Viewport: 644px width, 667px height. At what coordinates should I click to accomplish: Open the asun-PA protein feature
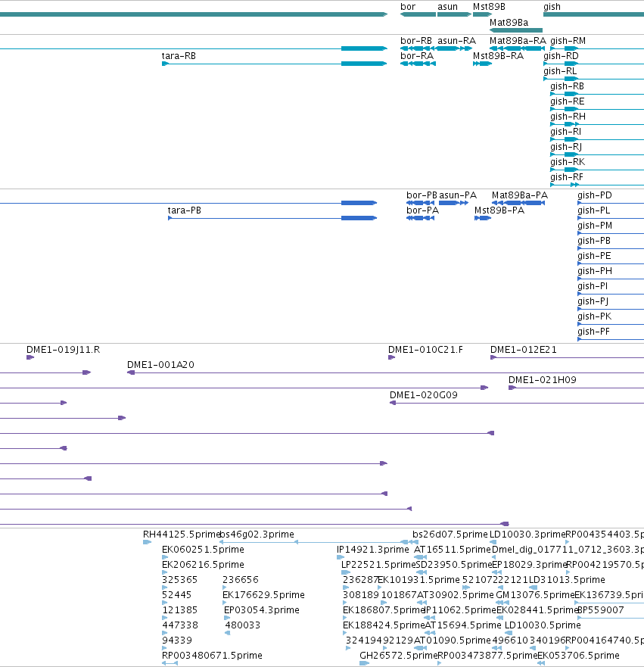(x=453, y=203)
